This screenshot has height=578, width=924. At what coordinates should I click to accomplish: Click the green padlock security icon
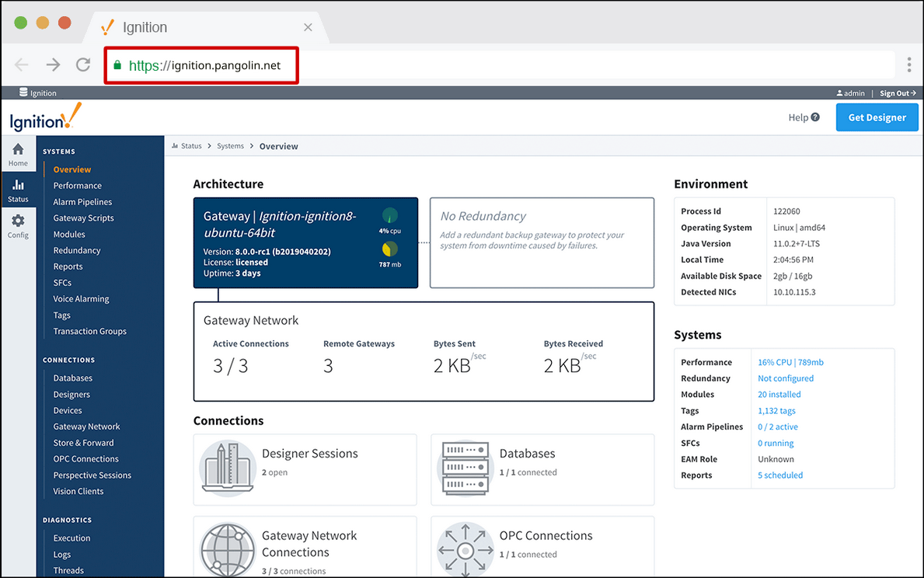click(x=117, y=65)
